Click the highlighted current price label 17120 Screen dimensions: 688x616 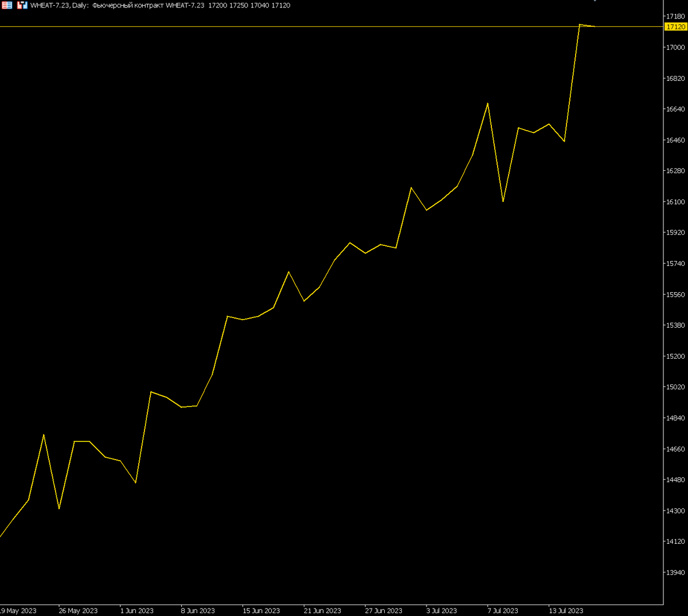tap(675, 27)
